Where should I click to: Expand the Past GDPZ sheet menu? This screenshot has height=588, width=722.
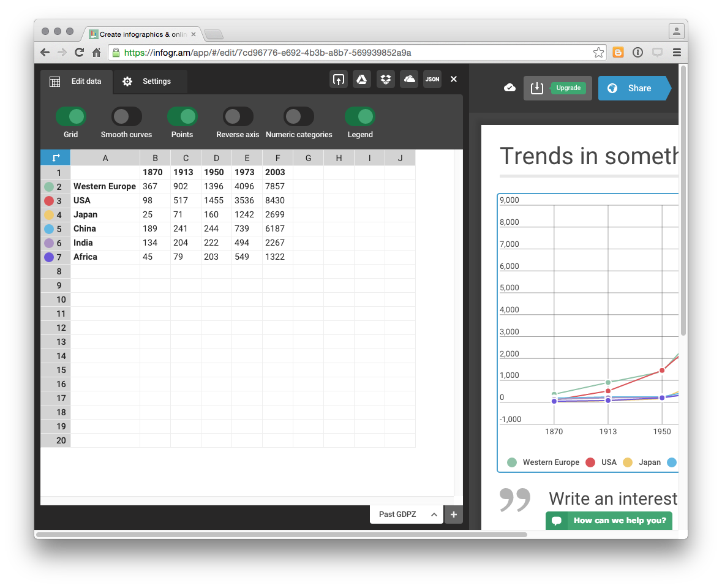click(x=434, y=514)
